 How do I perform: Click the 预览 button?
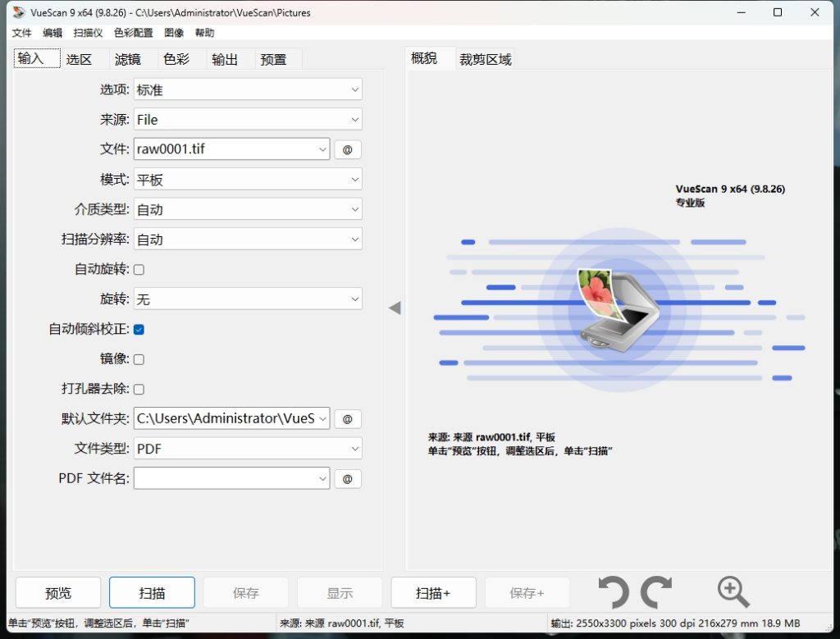(58, 592)
